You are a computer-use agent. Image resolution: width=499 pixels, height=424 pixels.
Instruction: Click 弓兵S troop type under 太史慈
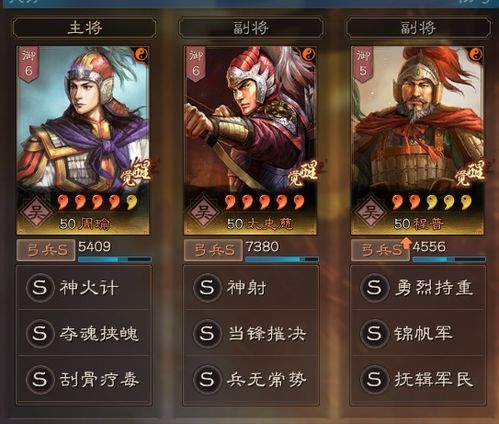coord(213,250)
